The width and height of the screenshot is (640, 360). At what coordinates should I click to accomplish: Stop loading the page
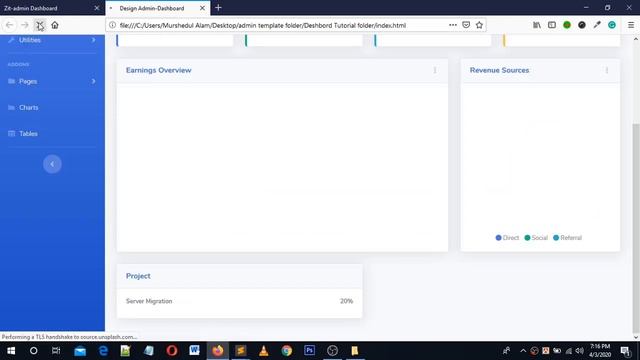(x=40, y=25)
